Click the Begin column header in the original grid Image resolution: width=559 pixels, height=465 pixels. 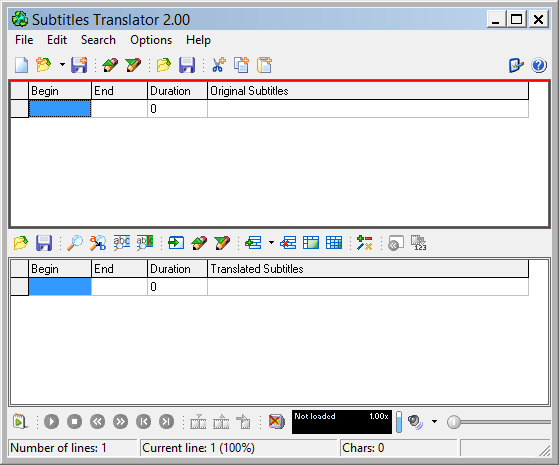[60, 91]
